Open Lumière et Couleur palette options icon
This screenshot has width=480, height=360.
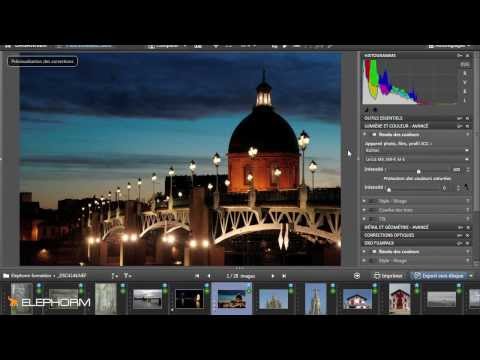pyautogui.click(x=460, y=126)
